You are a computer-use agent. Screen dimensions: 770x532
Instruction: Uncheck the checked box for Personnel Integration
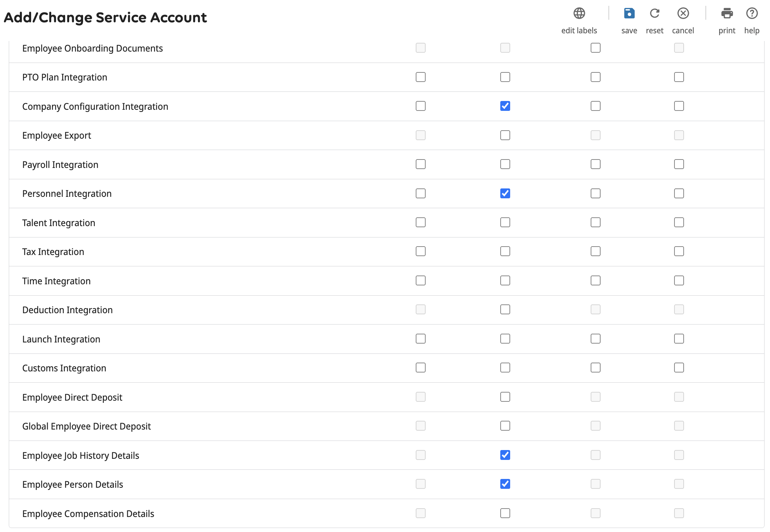pos(505,193)
